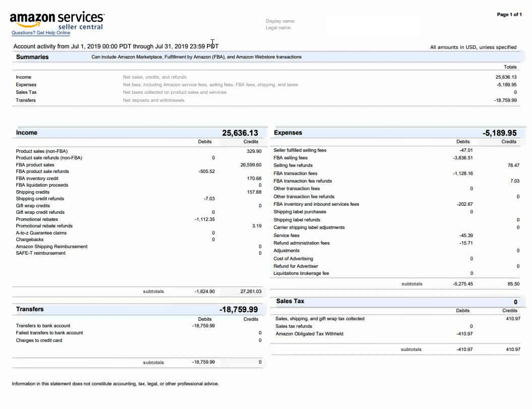
Task: Select the Income total 25,636.13 in Summaries
Action: (506, 77)
